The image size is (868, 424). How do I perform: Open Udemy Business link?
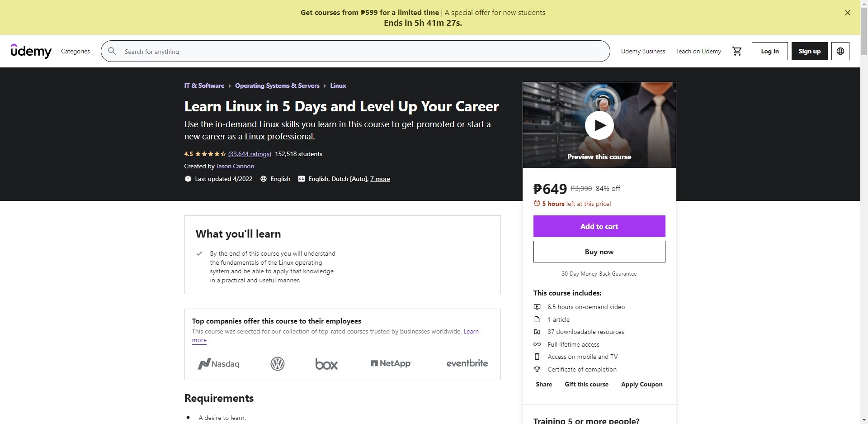coord(643,51)
